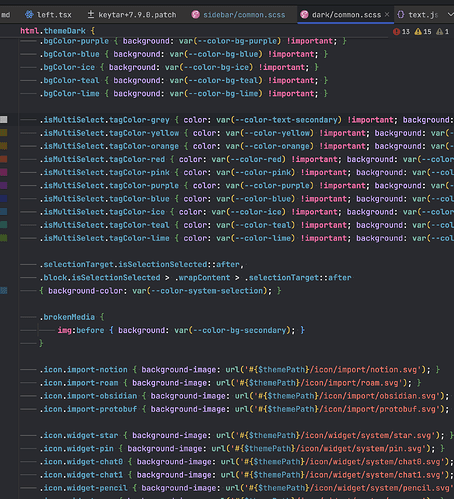Click the braces icon on text.js tab
Viewport: 454px width, 499px height.
[x=401, y=14]
